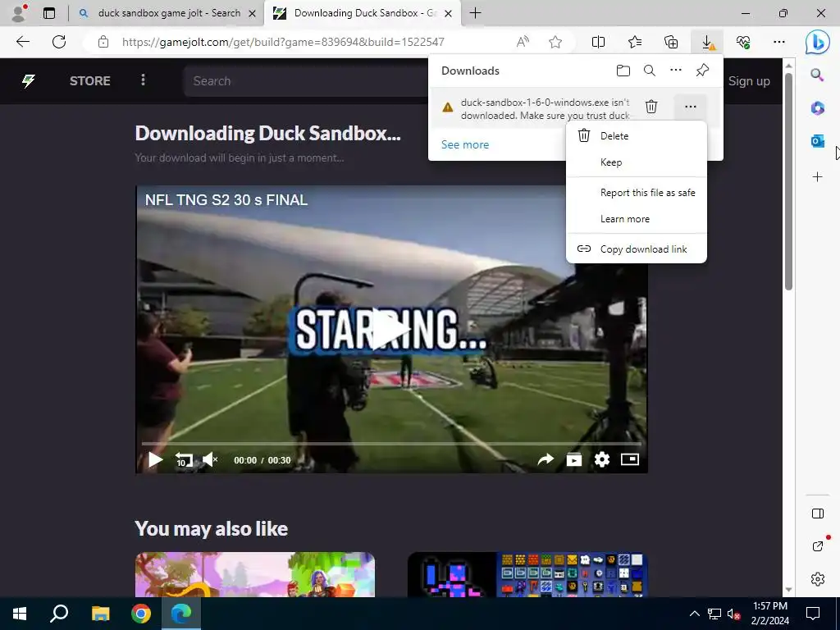
Task: Open Outlook sidebar icon
Action: pyautogui.click(x=818, y=141)
